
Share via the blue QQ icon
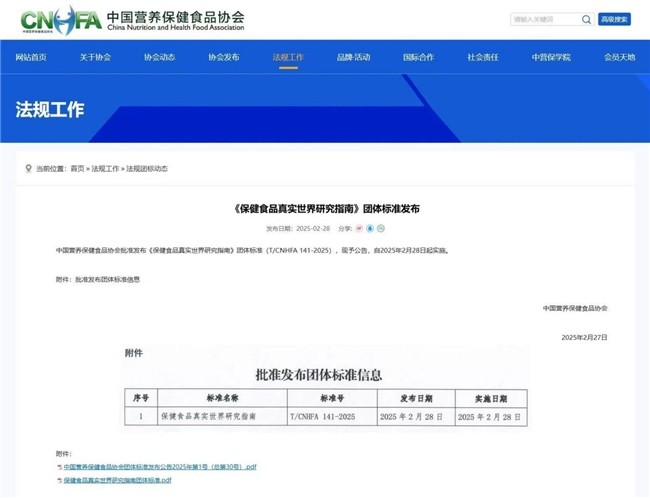pyautogui.click(x=370, y=228)
